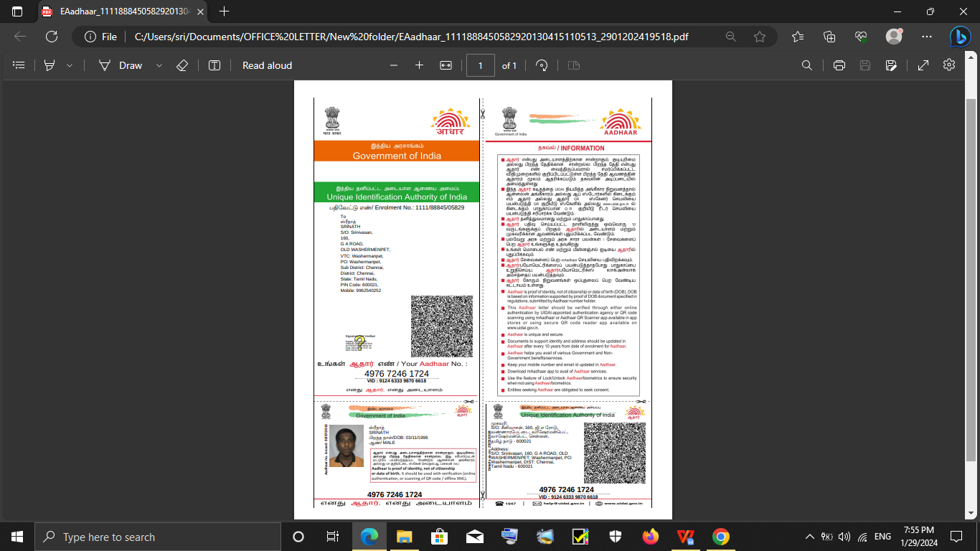Zoom out with the minus button
Viewport: 980px width, 551px height.
(393, 65)
